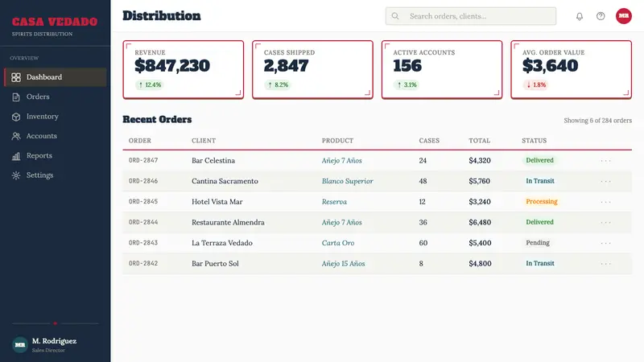The height and width of the screenshot is (362, 644).
Task: Click the Active Accounts 156 card
Action: [442, 69]
